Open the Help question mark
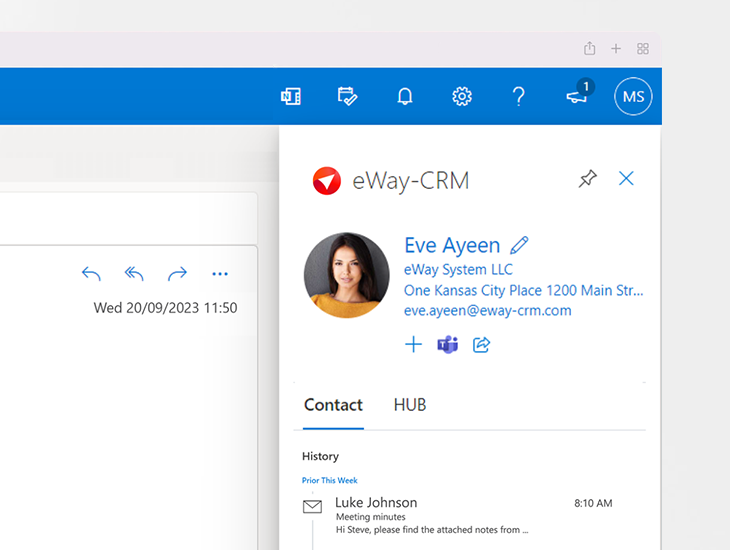The height and width of the screenshot is (550, 730). [519, 96]
